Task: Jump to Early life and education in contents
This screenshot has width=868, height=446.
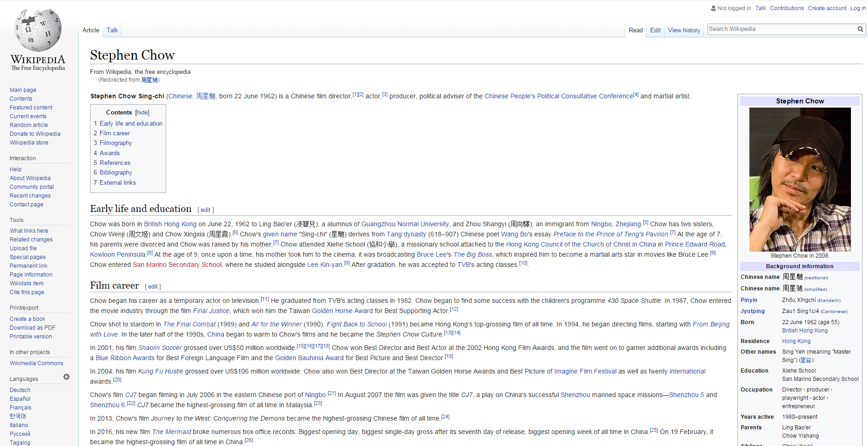Action: pos(131,124)
